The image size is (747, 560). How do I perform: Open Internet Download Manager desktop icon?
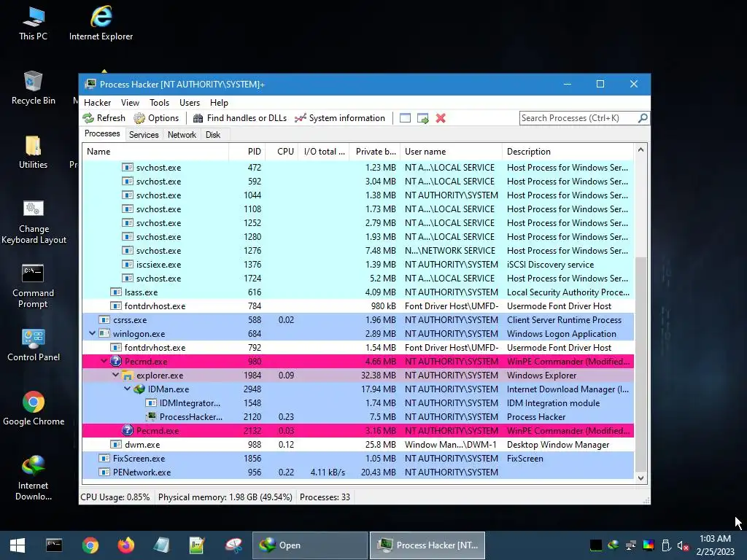(34, 478)
